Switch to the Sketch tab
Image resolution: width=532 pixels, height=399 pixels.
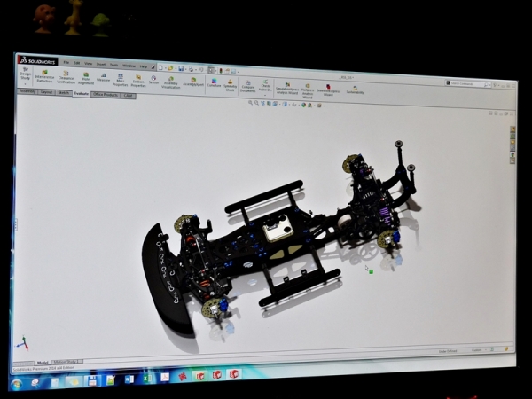[x=64, y=91]
